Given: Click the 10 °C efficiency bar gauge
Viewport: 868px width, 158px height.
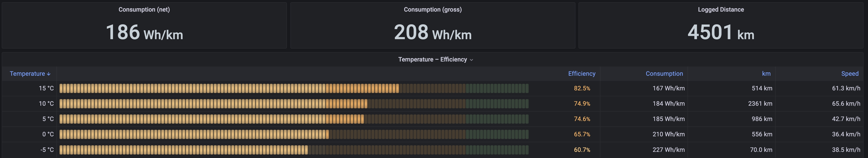Looking at the screenshot, I should point(294,104).
